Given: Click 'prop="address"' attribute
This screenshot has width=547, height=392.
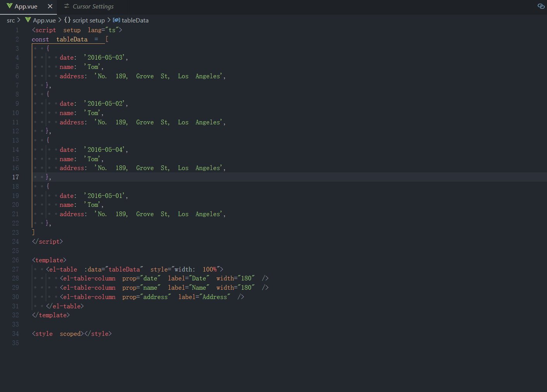Looking at the screenshot, I should (147, 297).
